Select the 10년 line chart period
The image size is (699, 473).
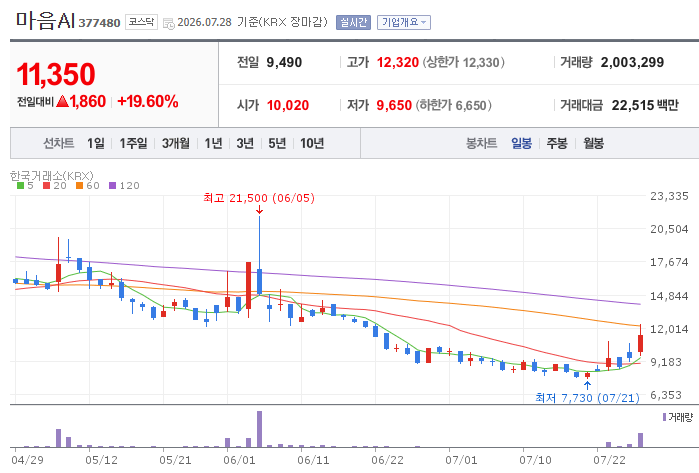pos(312,143)
